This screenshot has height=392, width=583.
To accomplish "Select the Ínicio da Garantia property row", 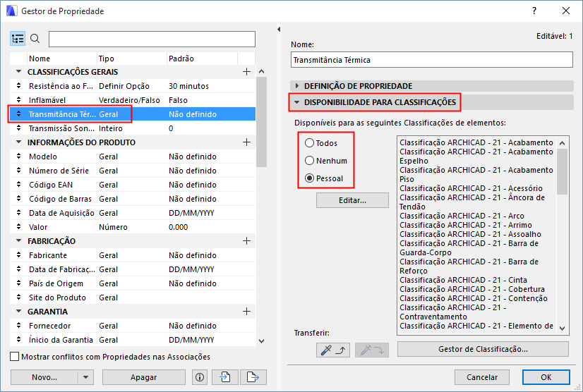I will pyautogui.click(x=133, y=340).
